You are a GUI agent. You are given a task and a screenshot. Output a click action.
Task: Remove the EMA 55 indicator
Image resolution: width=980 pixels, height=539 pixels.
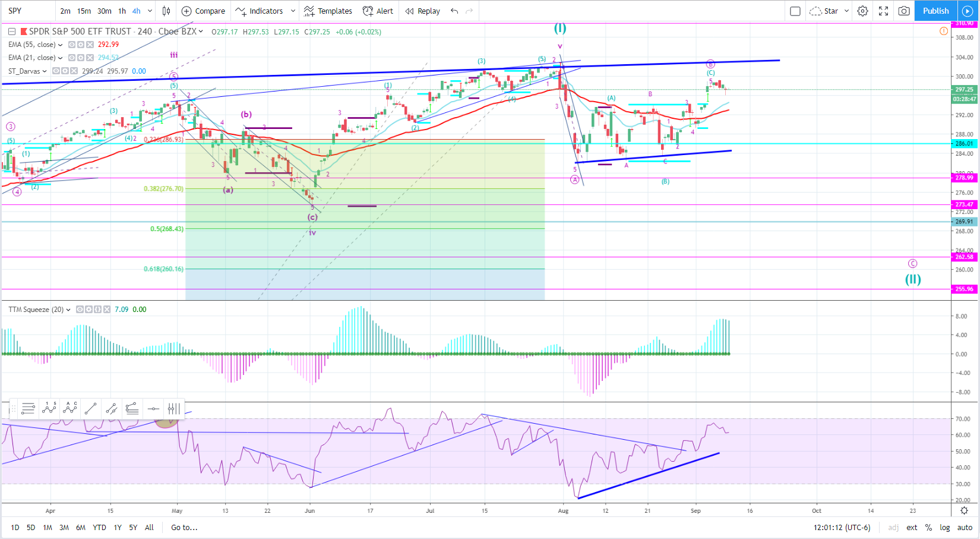[90, 45]
